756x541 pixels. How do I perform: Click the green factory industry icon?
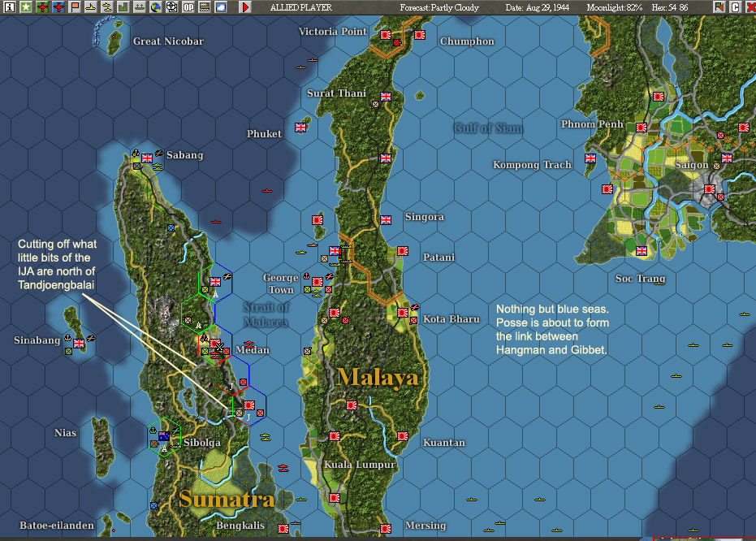[123, 6]
